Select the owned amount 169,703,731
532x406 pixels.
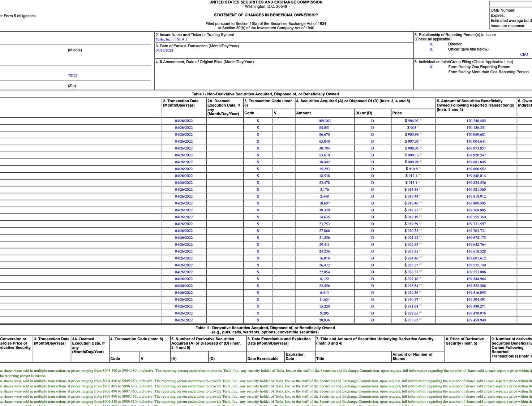pos(476,231)
